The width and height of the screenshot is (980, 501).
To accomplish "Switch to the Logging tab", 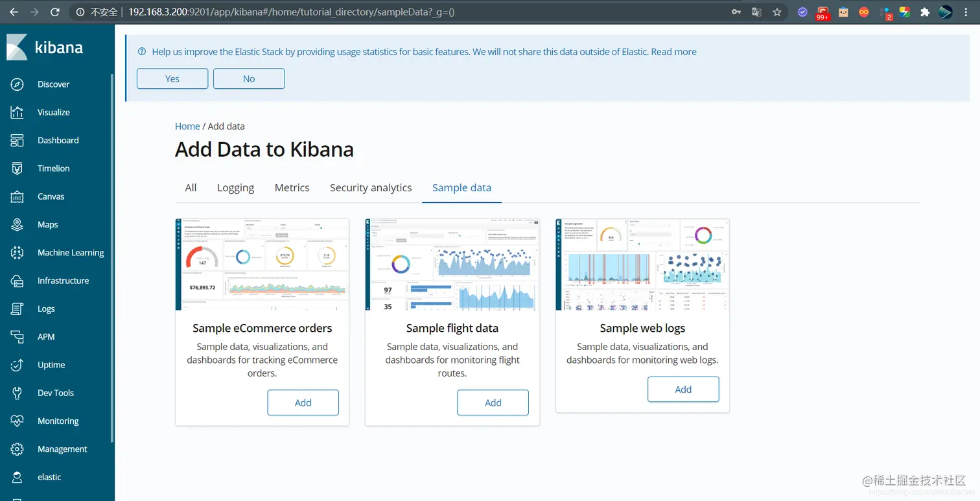I will pyautogui.click(x=235, y=188).
